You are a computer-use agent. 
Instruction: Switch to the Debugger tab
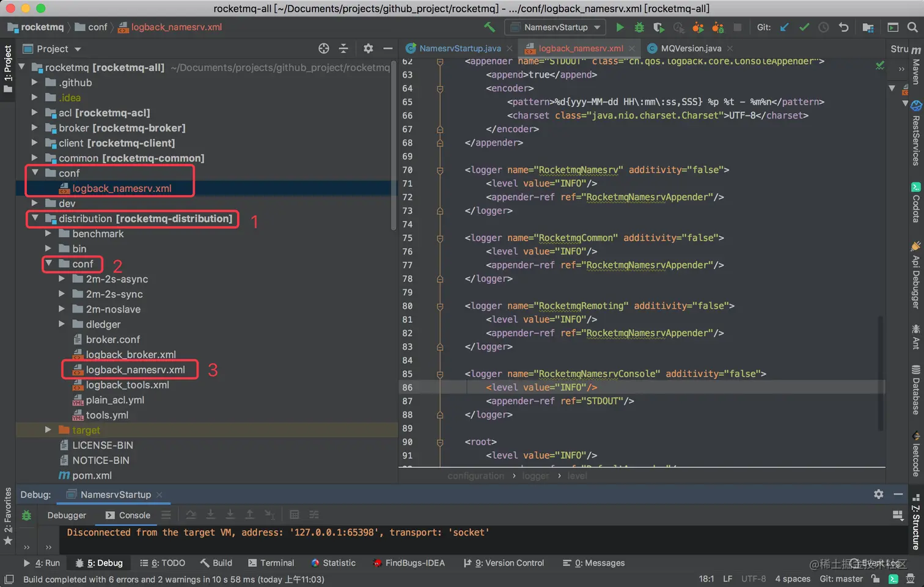[67, 515]
